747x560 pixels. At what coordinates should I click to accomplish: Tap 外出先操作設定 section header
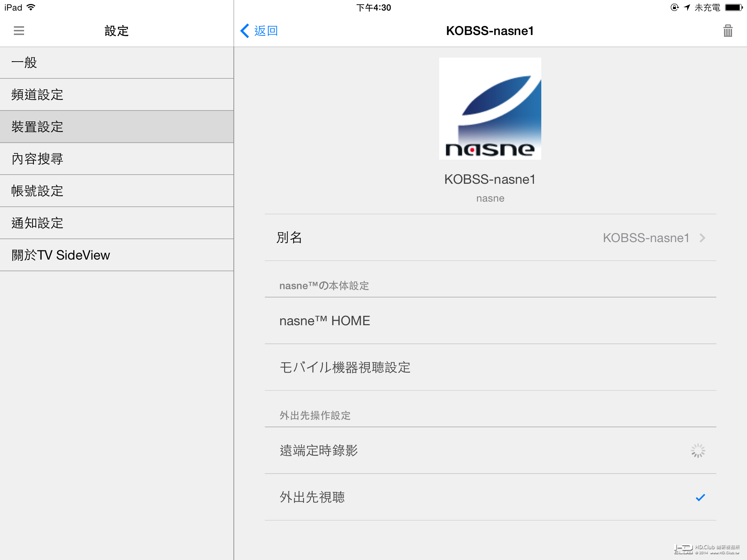click(315, 415)
